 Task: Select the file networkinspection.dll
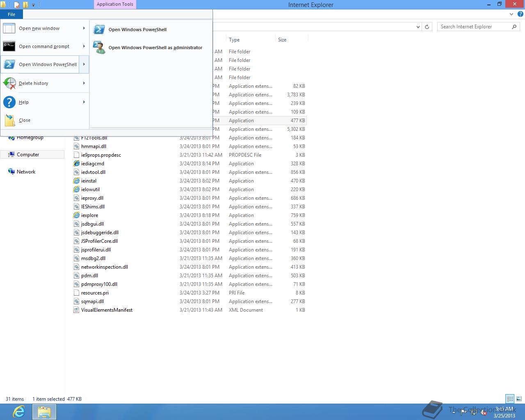tap(105, 267)
